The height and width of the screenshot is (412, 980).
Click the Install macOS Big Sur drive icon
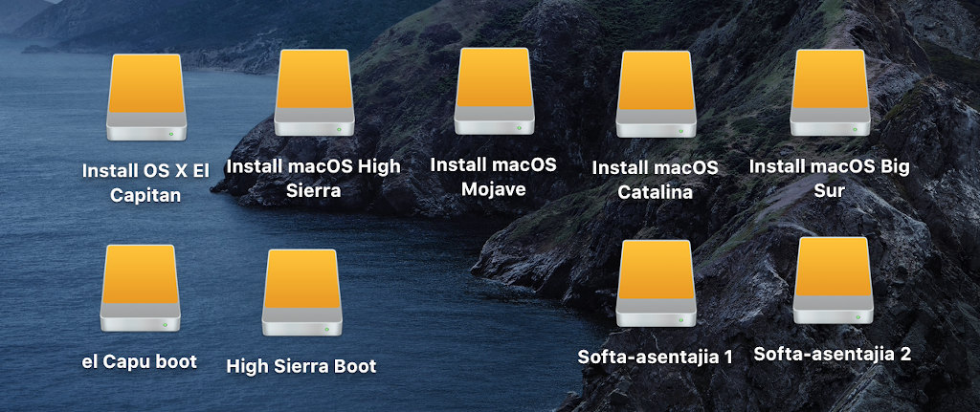click(x=830, y=93)
